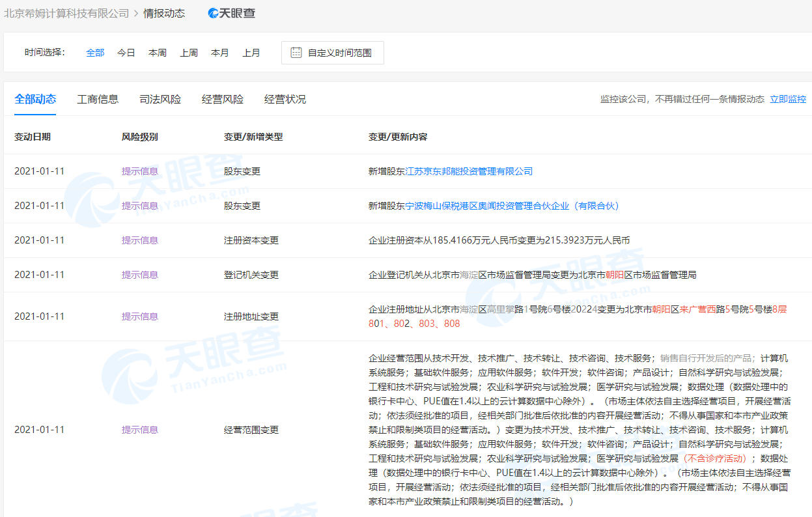Viewport: 812px width, 517px height.
Task: Click the 立即监控 link
Action: pyautogui.click(x=788, y=99)
